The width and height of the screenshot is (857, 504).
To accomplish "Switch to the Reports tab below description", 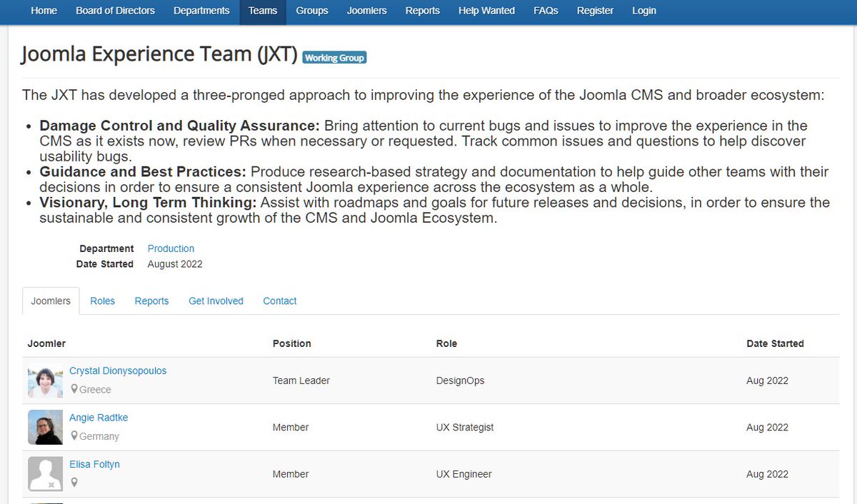I will pos(151,301).
